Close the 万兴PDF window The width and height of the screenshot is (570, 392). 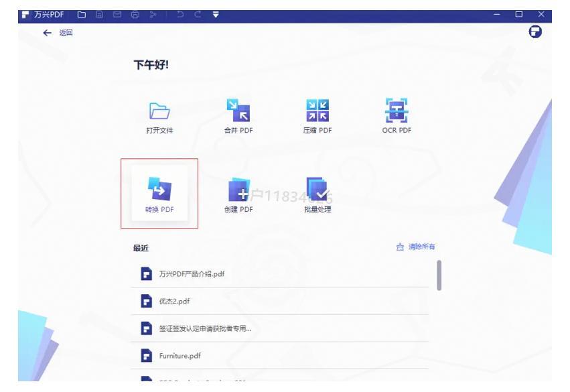tap(541, 14)
